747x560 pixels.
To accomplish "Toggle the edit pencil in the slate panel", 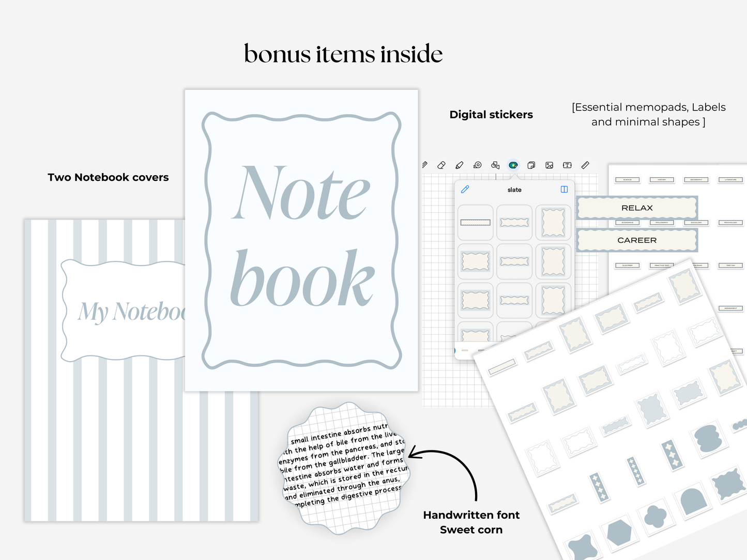I will [x=465, y=190].
